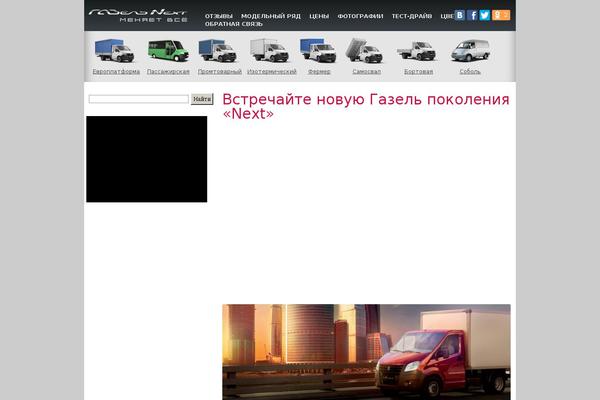Select the Европлатформа truck image
600x400 pixels.
(115, 50)
